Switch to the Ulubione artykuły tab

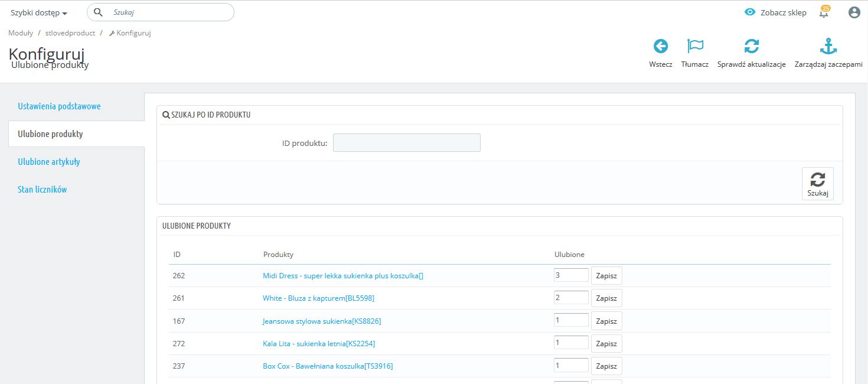pos(49,162)
